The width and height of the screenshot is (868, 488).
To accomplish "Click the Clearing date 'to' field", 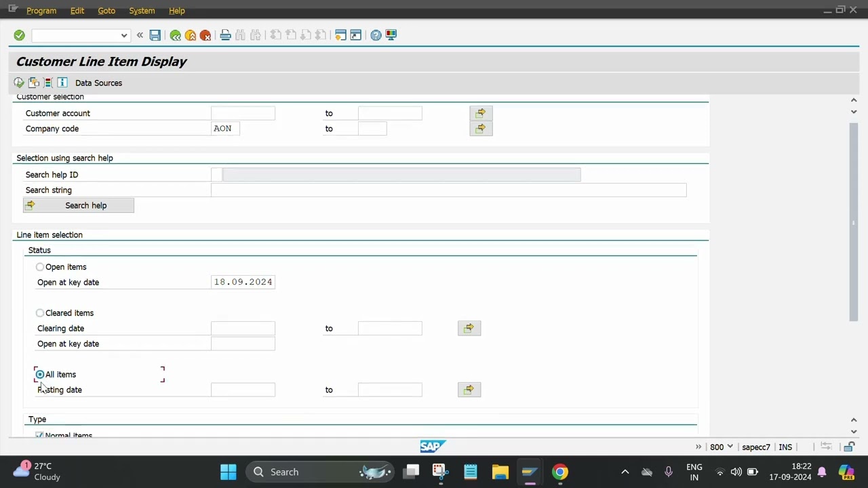I will pos(390,329).
